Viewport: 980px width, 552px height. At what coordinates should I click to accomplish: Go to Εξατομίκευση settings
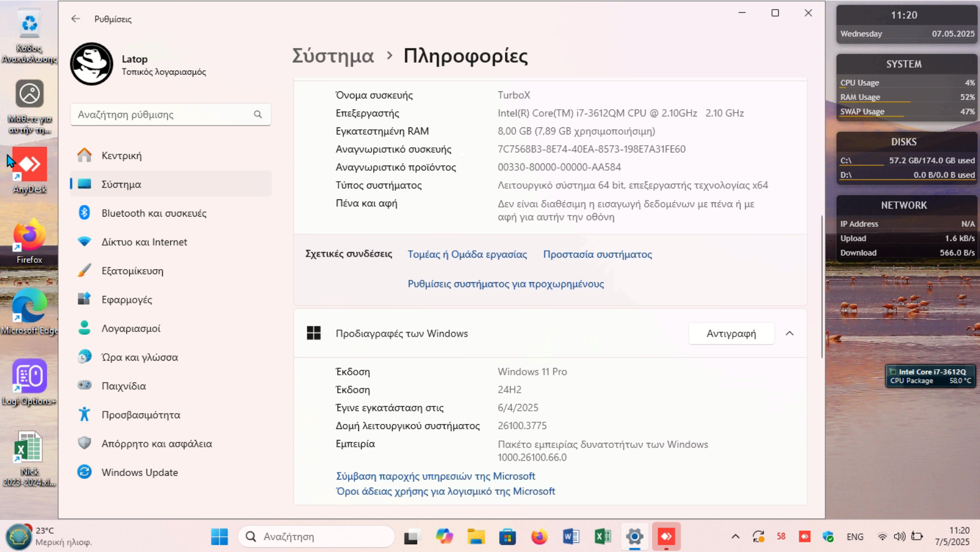pyautogui.click(x=171, y=271)
